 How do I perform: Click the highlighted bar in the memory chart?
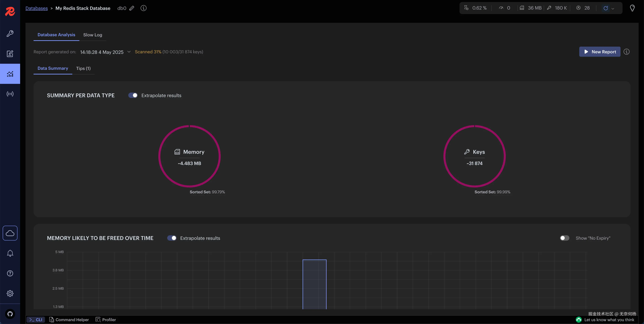tap(314, 284)
